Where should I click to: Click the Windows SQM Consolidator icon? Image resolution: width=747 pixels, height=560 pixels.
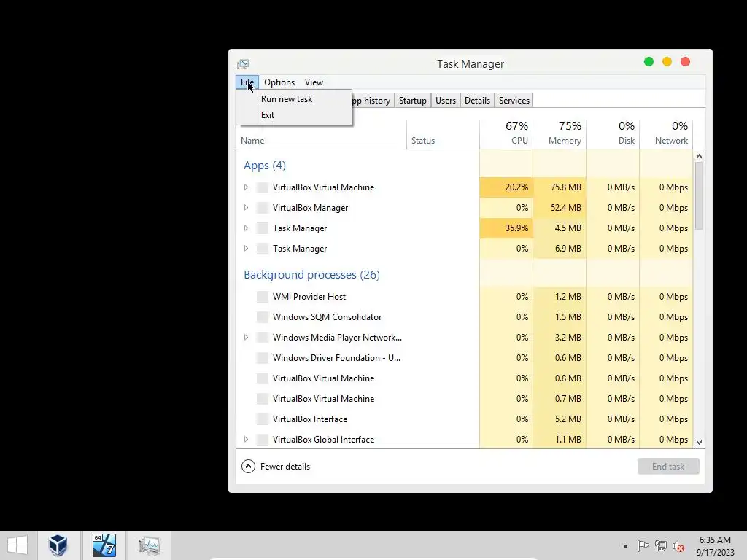(263, 317)
